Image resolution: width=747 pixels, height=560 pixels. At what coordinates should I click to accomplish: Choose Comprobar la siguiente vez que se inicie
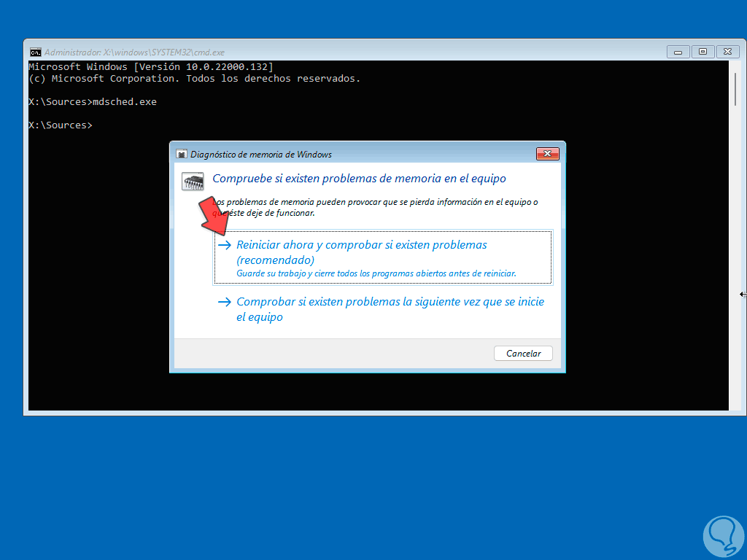(381, 309)
